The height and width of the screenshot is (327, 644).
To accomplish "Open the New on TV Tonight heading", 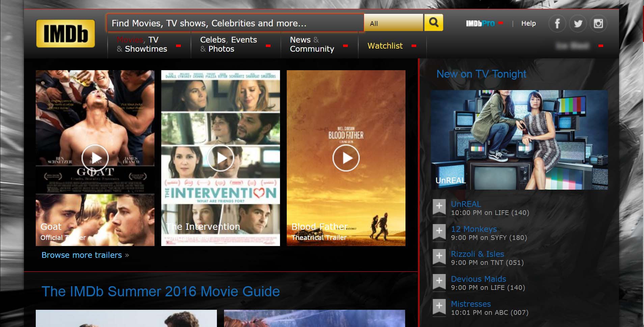I will click(x=481, y=74).
